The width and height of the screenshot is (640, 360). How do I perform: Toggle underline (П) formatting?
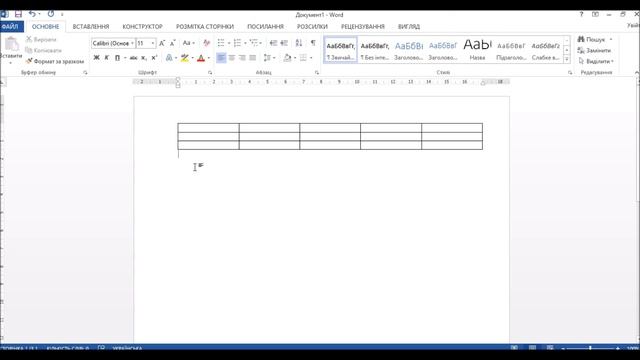click(117, 58)
